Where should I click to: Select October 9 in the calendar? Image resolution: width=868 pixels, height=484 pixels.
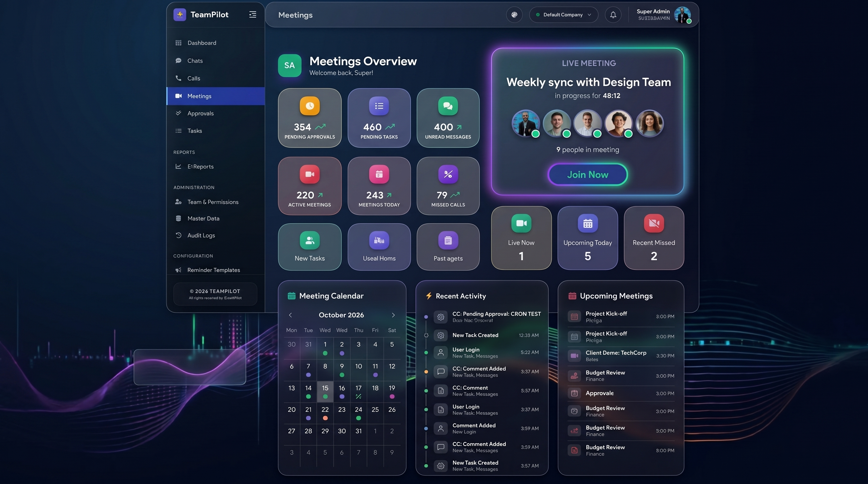[x=342, y=370]
